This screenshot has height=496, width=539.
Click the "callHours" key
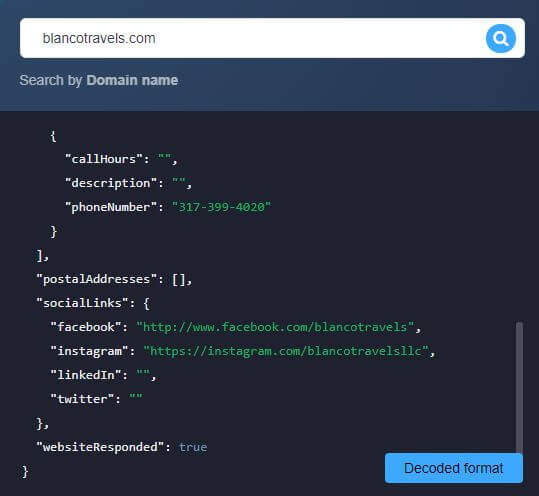[103, 159]
